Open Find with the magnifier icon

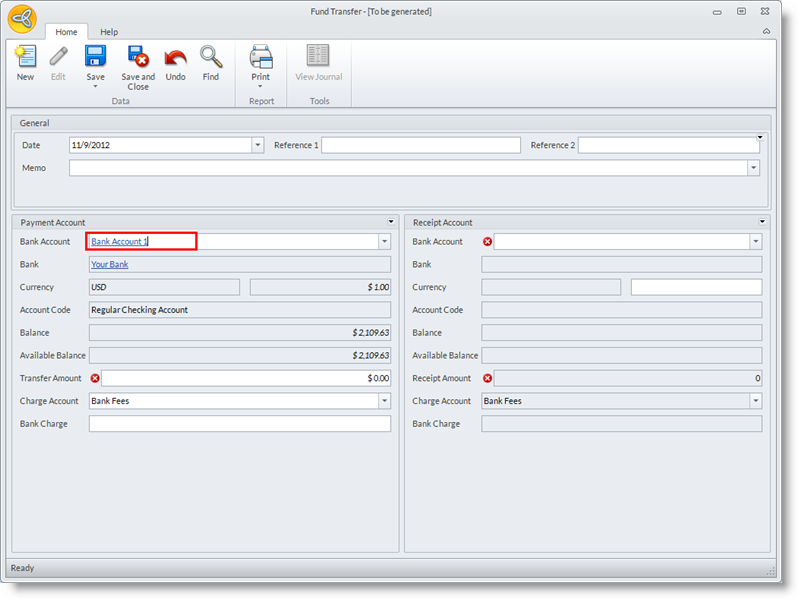coord(210,56)
